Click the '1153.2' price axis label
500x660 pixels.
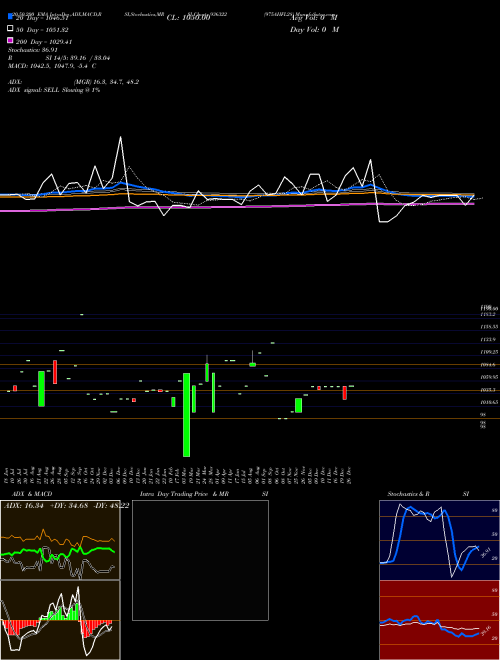(x=488, y=314)
